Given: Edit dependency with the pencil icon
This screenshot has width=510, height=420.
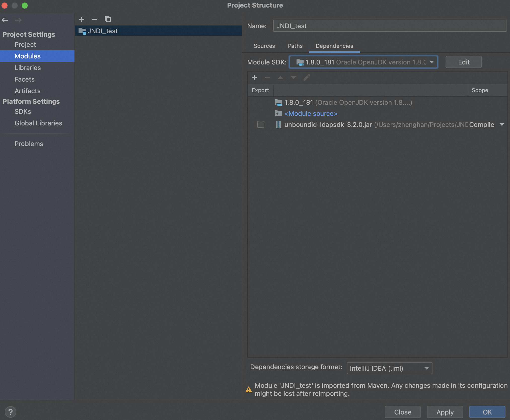Looking at the screenshot, I should (307, 78).
